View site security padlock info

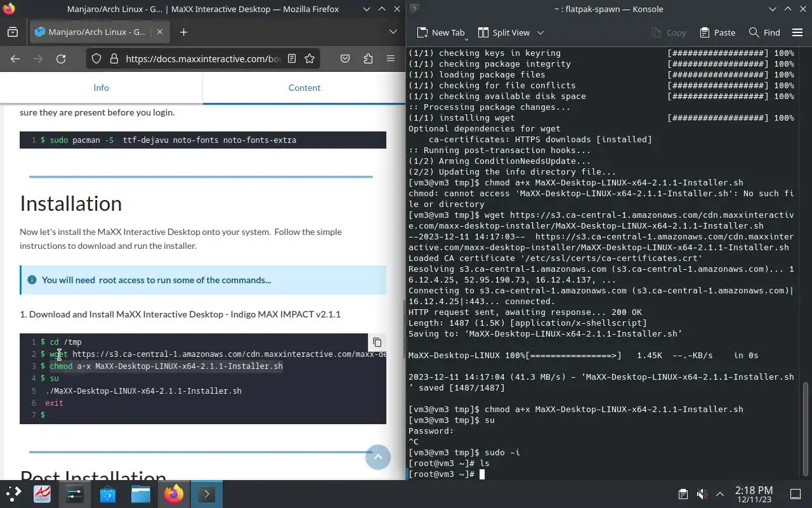click(x=114, y=58)
